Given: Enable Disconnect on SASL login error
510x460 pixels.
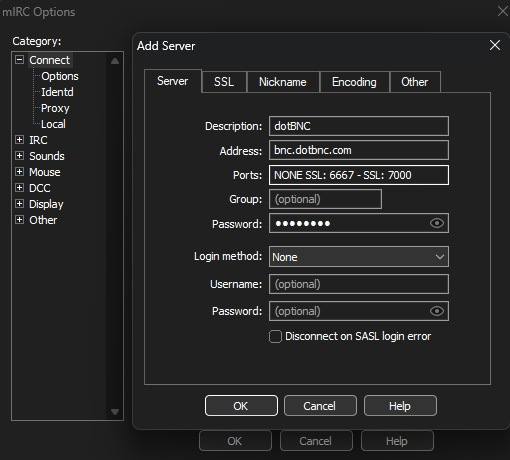Looking at the screenshot, I should 275,336.
